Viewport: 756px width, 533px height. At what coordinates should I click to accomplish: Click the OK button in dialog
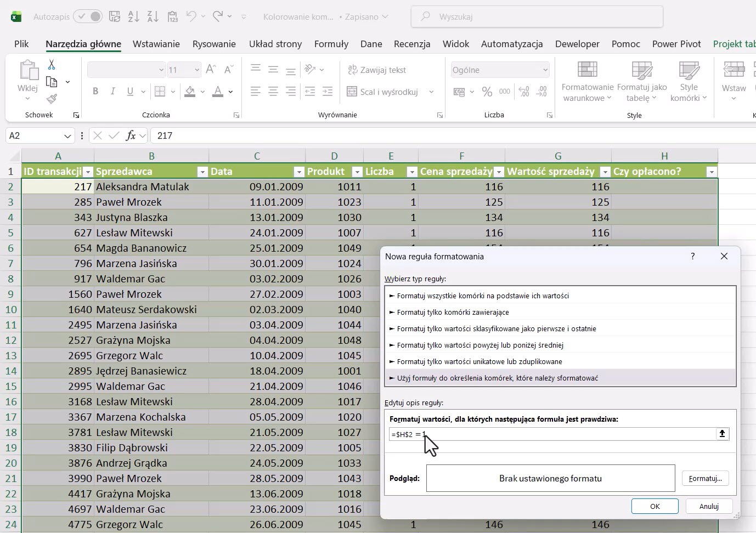pyautogui.click(x=655, y=506)
